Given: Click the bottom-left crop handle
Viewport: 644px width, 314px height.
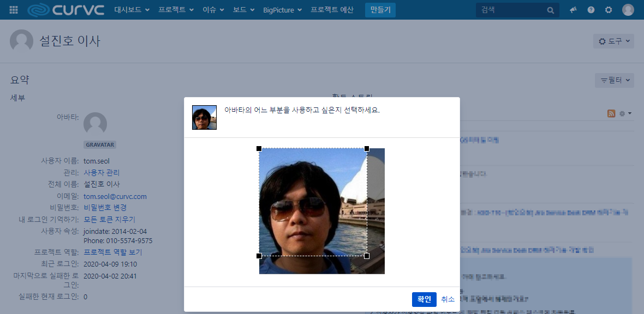Looking at the screenshot, I should (x=259, y=256).
